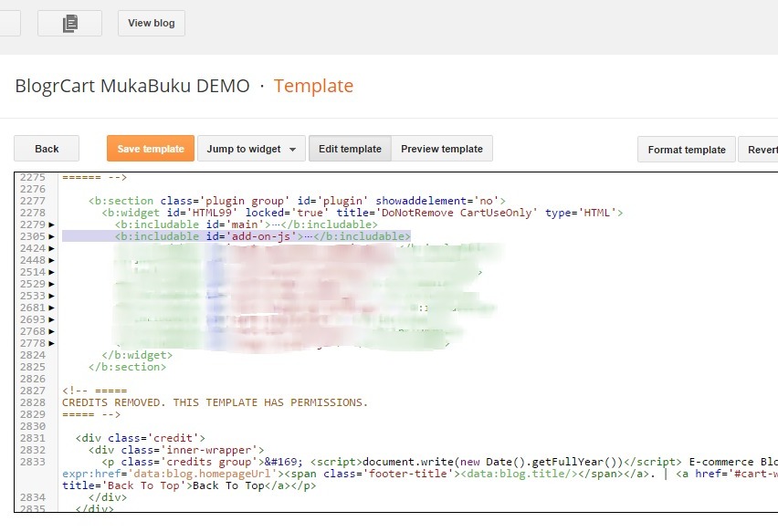Screen dimensions: 778x532
Task: Click the ===== --> comment end at line 2829
Action: 91,414
